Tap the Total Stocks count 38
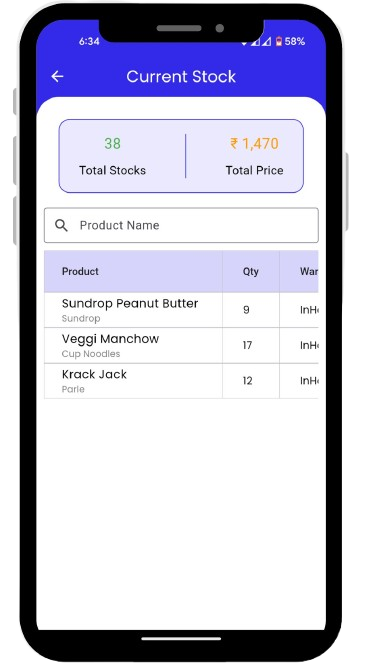The width and height of the screenshot is (375, 666). click(x=113, y=144)
